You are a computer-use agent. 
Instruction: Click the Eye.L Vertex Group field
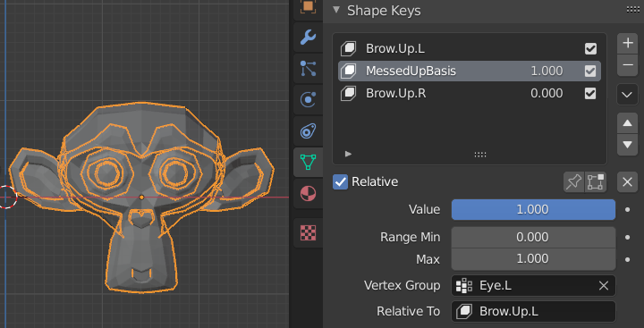click(x=533, y=286)
